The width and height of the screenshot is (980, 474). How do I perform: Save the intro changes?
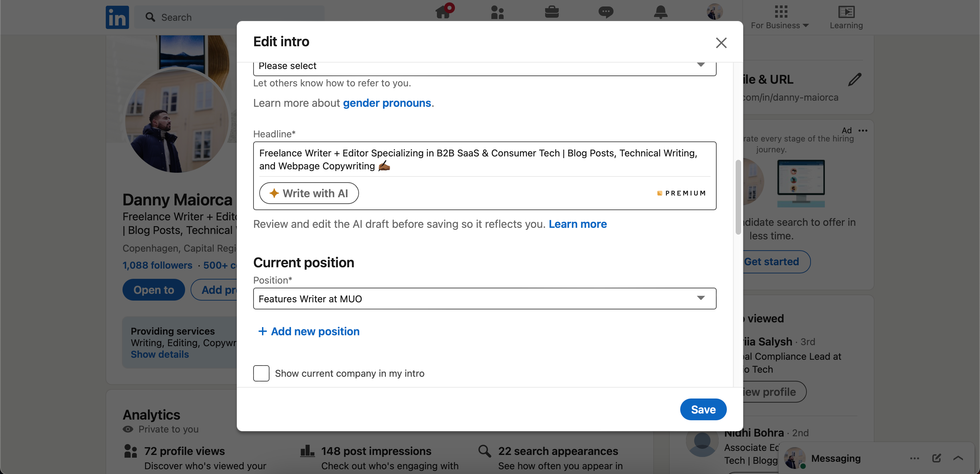coord(703,409)
